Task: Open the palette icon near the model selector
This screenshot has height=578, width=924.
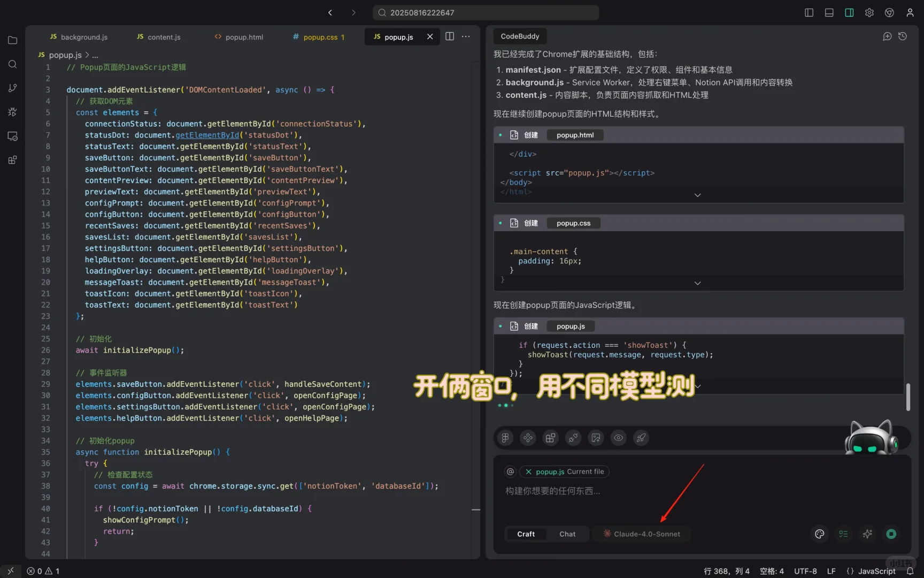Action: [x=820, y=534]
